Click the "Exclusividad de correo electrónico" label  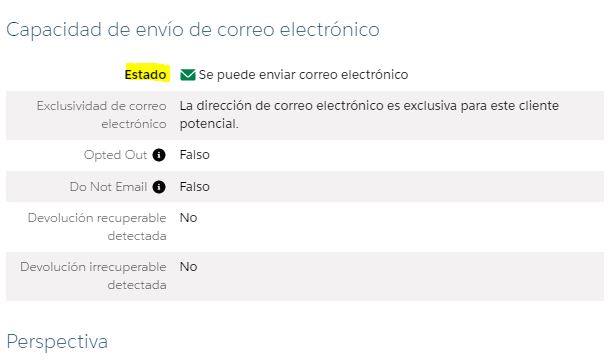(102, 115)
